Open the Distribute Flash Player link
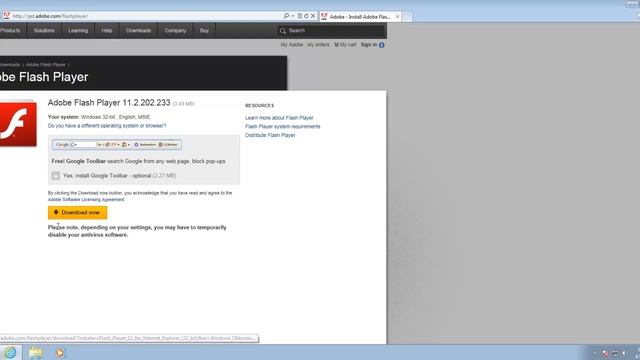Viewport: 640px width, 360px height. (x=270, y=135)
